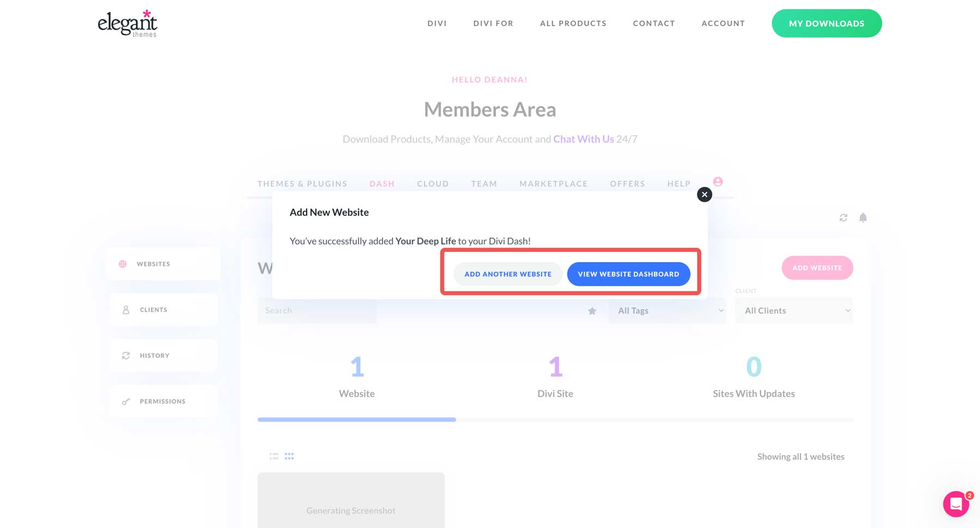Open Divi For from the navigation bar
The width and height of the screenshot is (980, 528).
coord(493,23)
